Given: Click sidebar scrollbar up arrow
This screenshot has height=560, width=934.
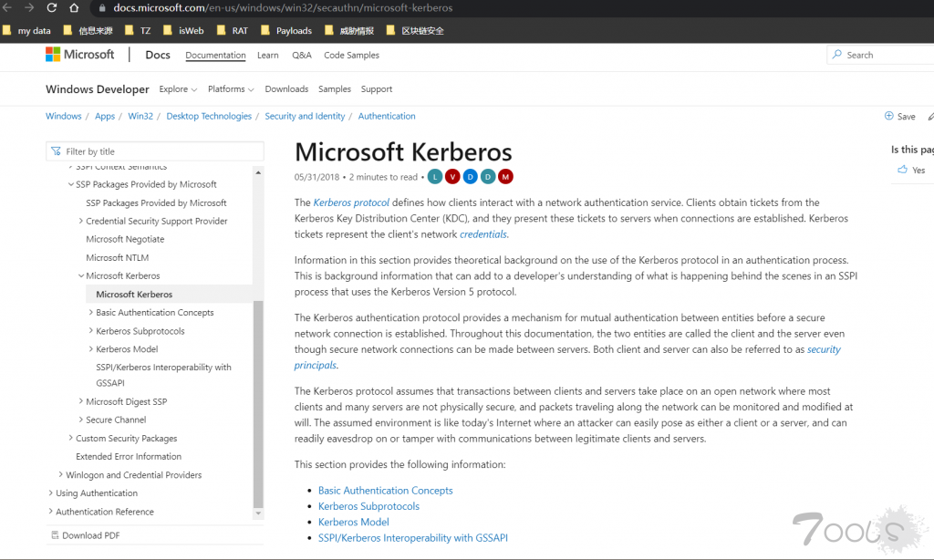Looking at the screenshot, I should tap(258, 172).
